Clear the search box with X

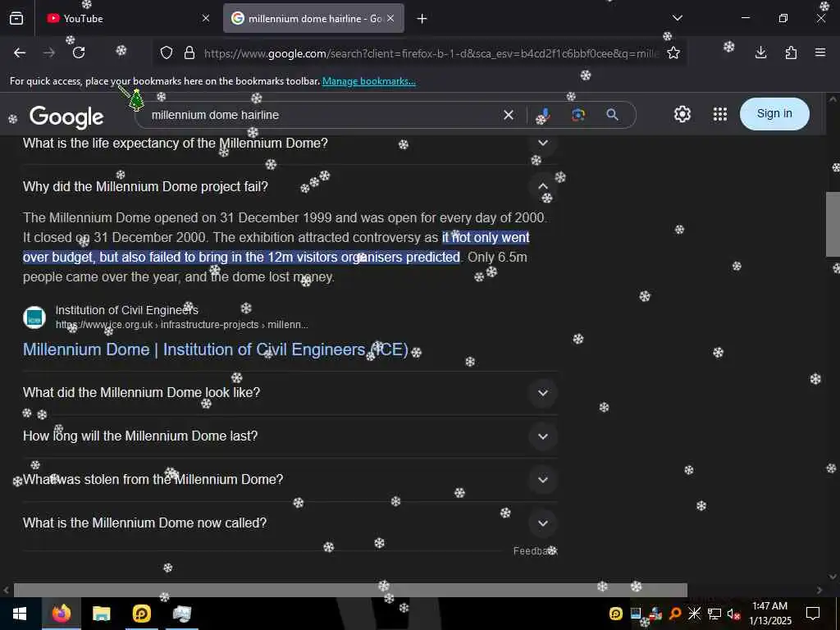[509, 115]
